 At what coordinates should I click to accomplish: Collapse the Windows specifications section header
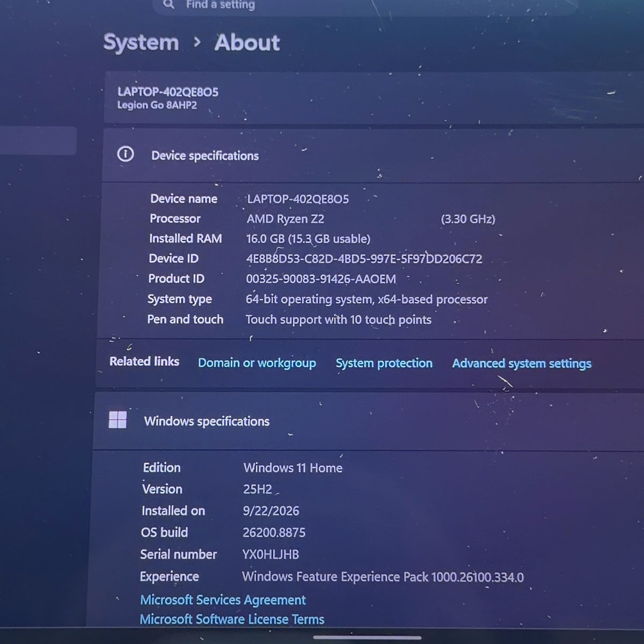(368, 421)
